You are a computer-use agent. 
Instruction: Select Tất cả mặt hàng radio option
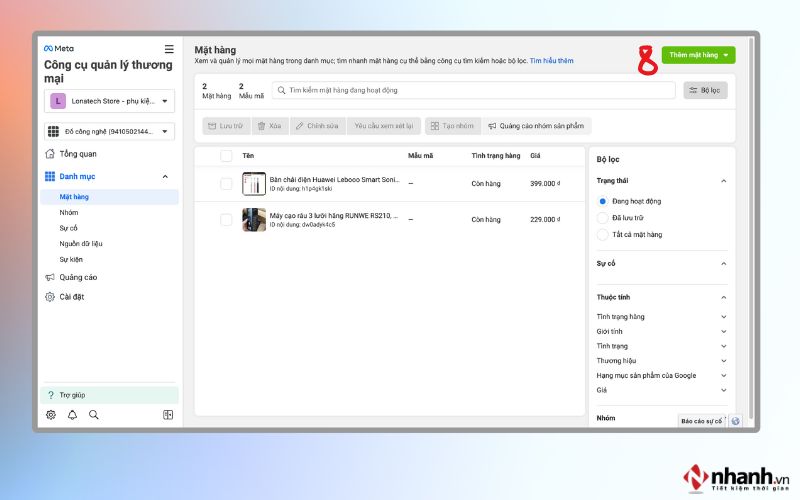(603, 235)
